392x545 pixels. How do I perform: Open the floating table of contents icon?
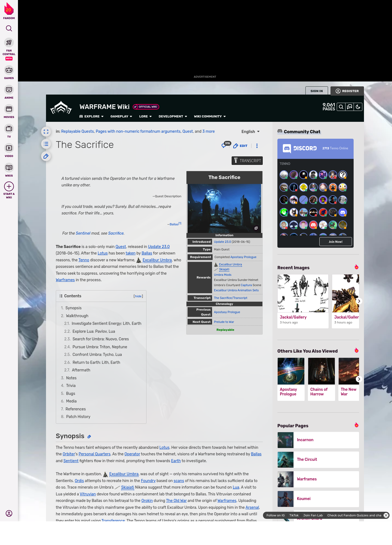[46, 144]
